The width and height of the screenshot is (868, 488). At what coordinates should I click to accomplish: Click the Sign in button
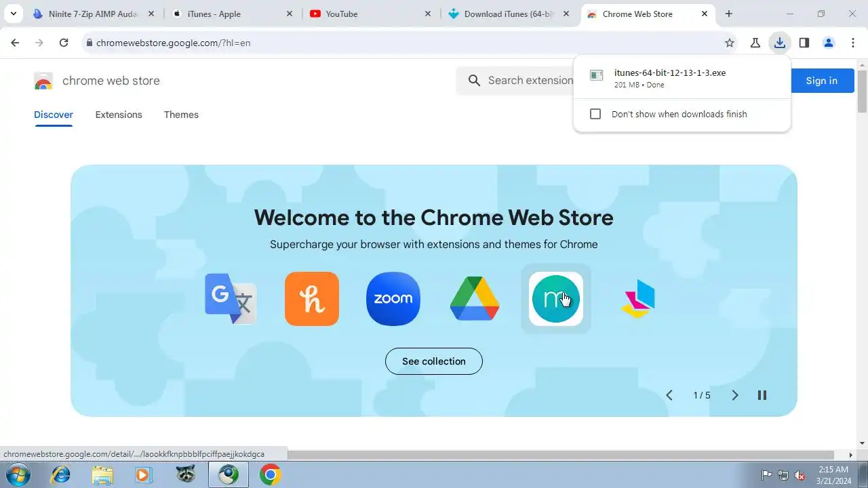pos(822,81)
